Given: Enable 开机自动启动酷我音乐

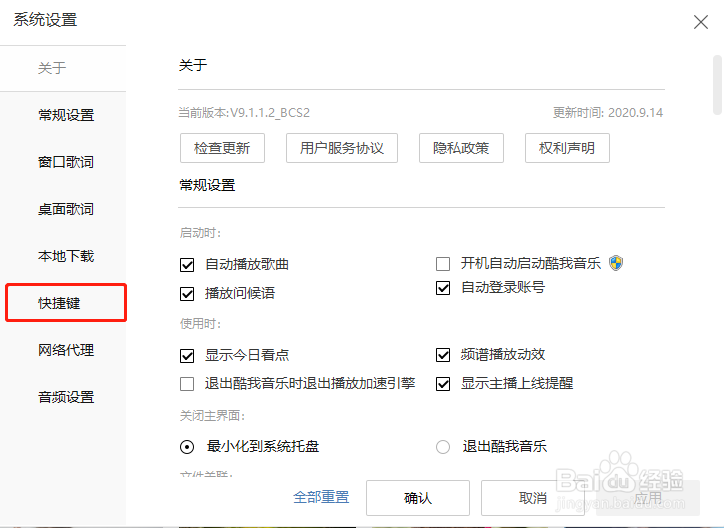Looking at the screenshot, I should tap(443, 264).
